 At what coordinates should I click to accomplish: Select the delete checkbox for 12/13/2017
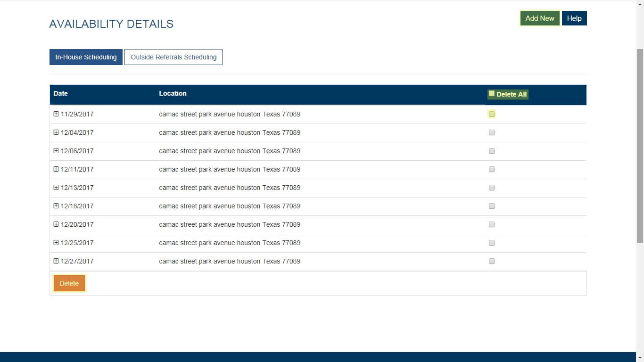(492, 188)
